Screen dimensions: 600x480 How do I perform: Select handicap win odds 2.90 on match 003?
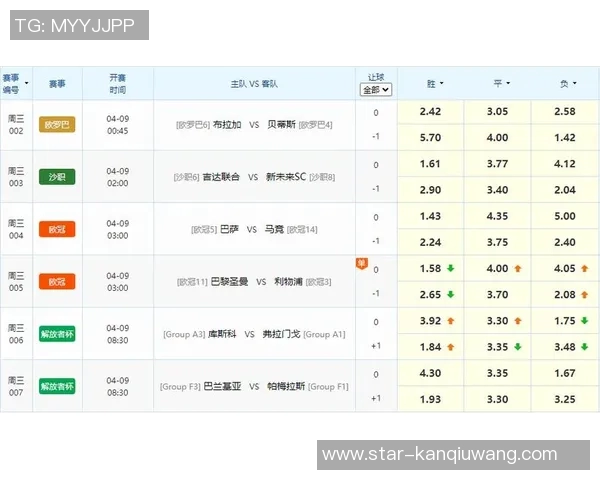click(x=430, y=190)
